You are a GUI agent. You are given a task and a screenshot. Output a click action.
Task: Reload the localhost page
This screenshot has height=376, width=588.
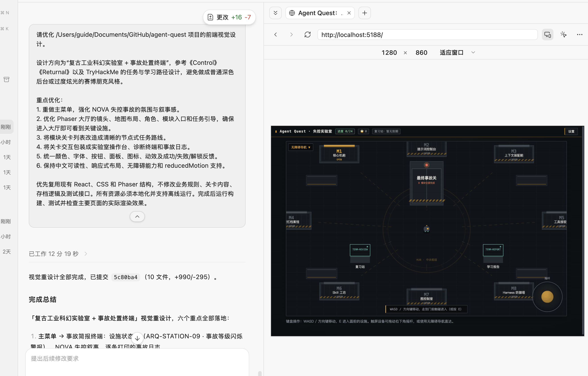pos(307,35)
